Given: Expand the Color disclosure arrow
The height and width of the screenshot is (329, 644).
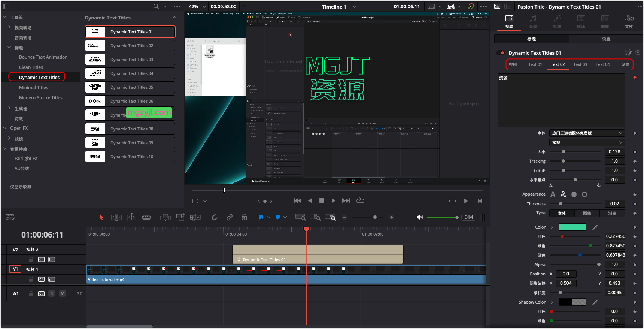Looking at the screenshot, I should click(x=552, y=227).
